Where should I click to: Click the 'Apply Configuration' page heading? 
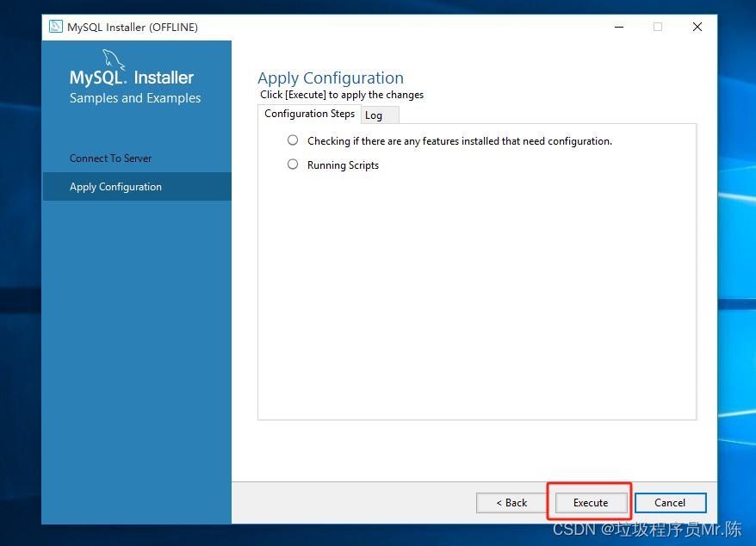[x=331, y=78]
